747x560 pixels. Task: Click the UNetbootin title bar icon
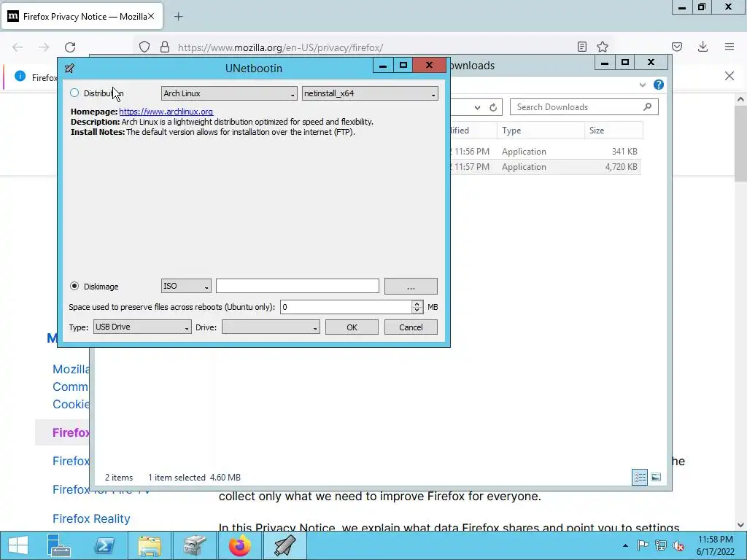(69, 68)
